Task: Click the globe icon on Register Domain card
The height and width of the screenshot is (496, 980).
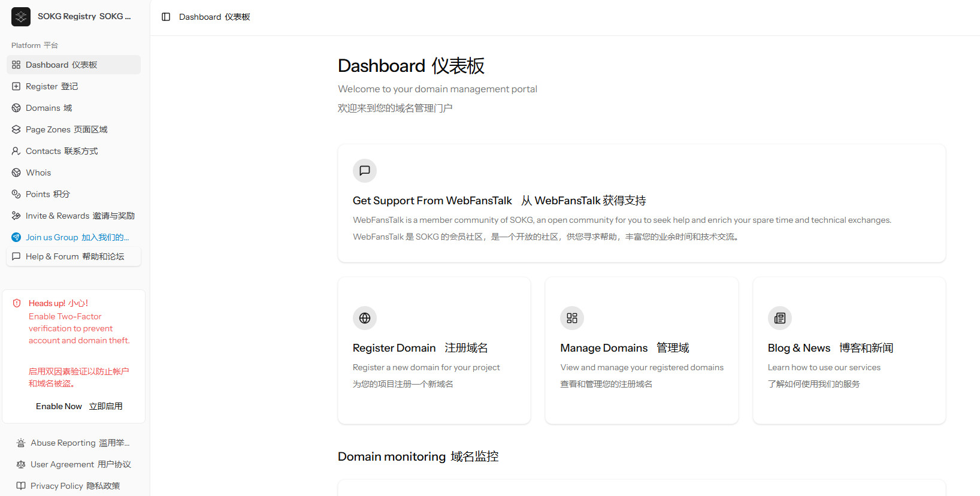Action: (x=364, y=318)
